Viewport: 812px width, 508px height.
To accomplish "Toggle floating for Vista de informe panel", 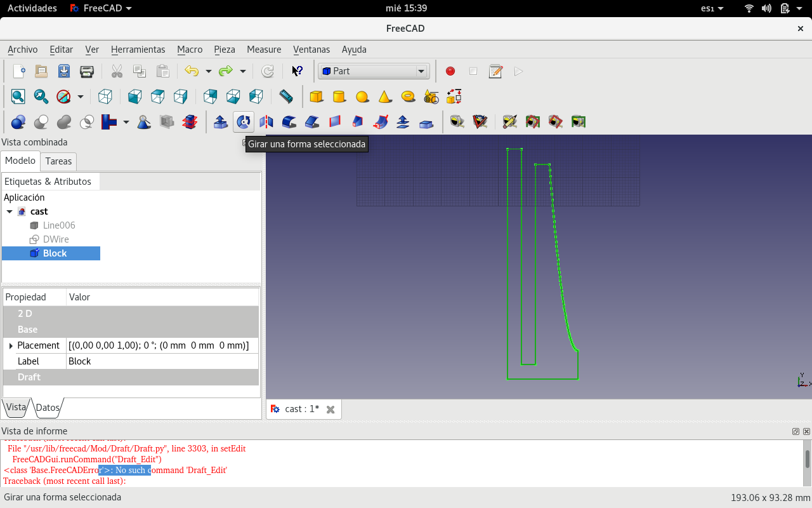I will (x=796, y=432).
